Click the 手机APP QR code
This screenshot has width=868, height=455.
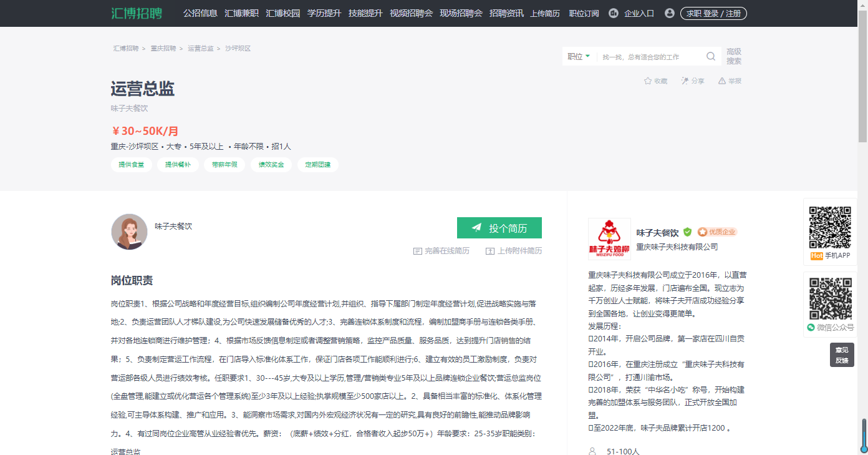[x=830, y=227]
